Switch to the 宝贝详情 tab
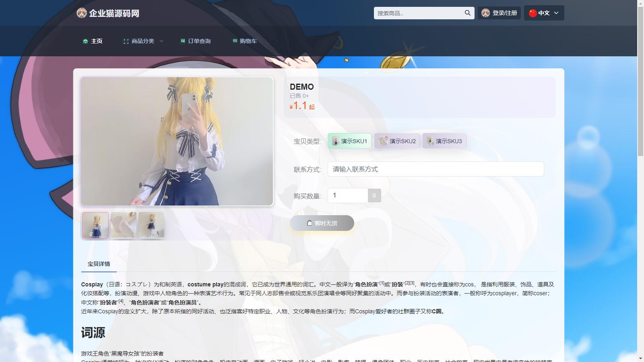644x362 pixels. (x=99, y=263)
